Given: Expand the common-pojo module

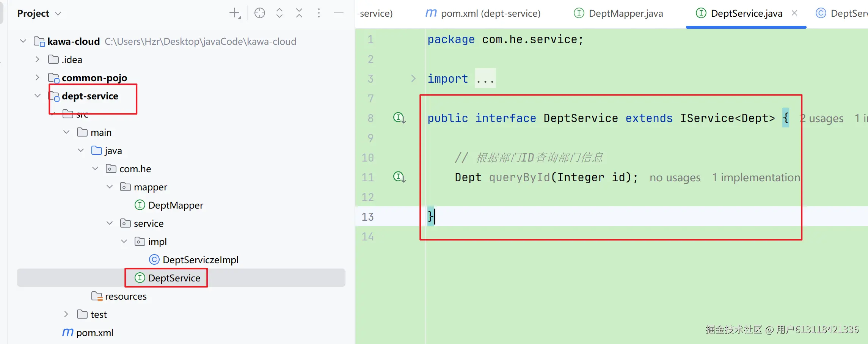Looking at the screenshot, I should (x=37, y=77).
